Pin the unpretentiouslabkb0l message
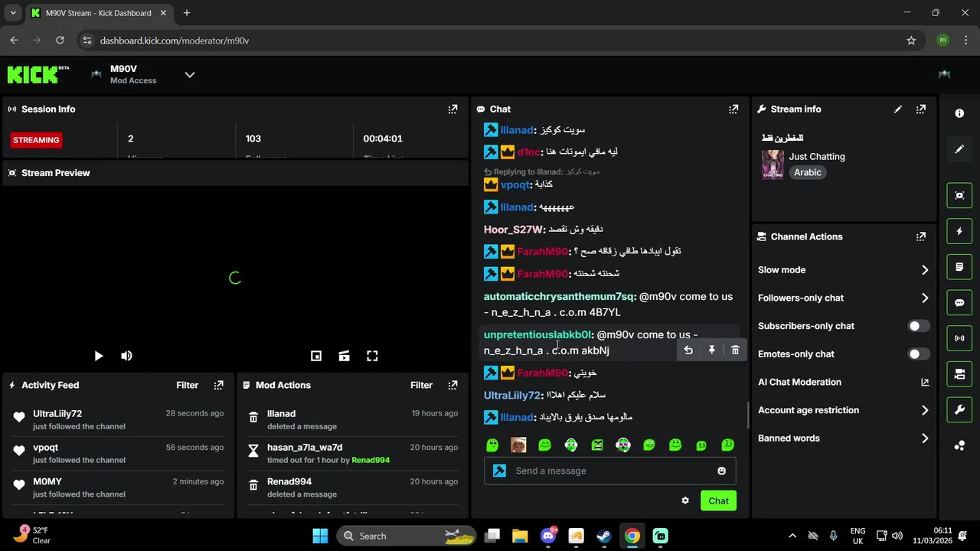This screenshot has height=551, width=980. 711,350
